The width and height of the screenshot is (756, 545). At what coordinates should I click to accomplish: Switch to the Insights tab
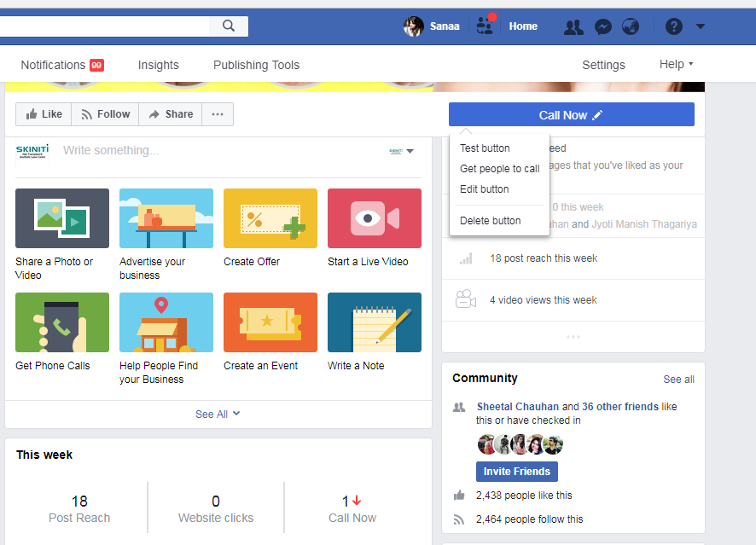158,65
